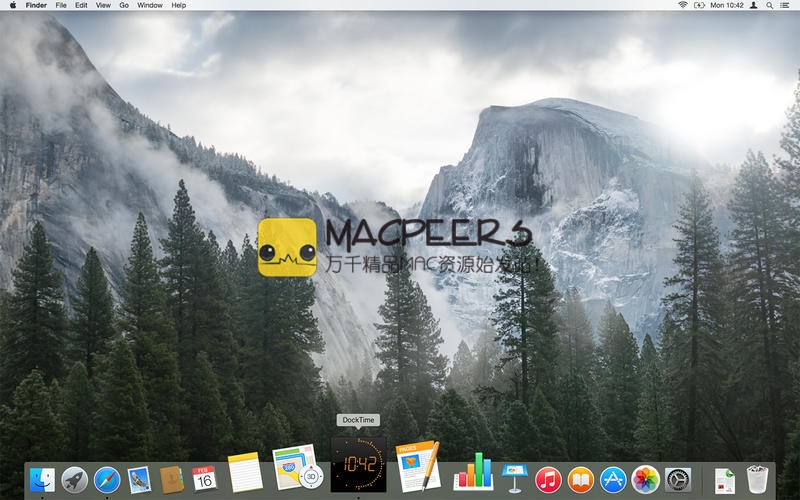Expand the battery status menu
This screenshot has width=800, height=500.
699,5
